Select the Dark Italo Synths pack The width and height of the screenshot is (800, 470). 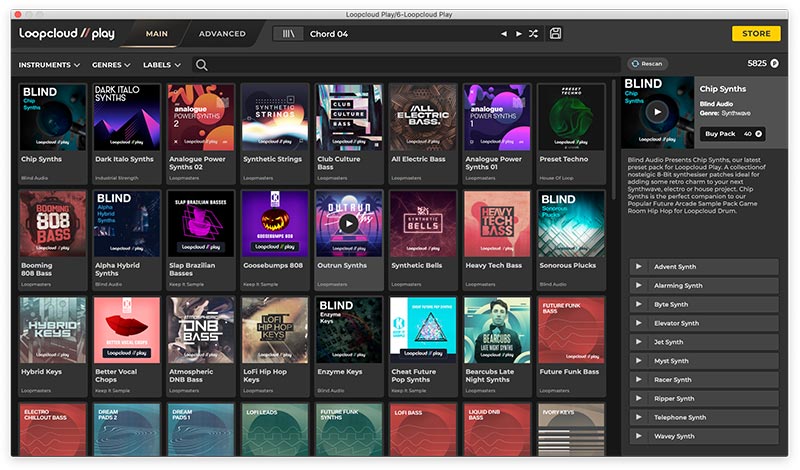[x=127, y=133]
